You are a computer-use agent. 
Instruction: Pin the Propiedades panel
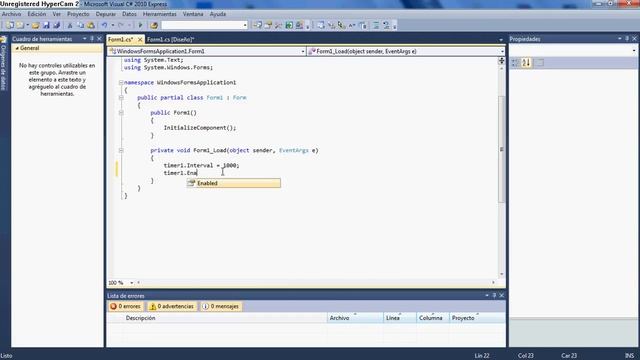(627, 39)
